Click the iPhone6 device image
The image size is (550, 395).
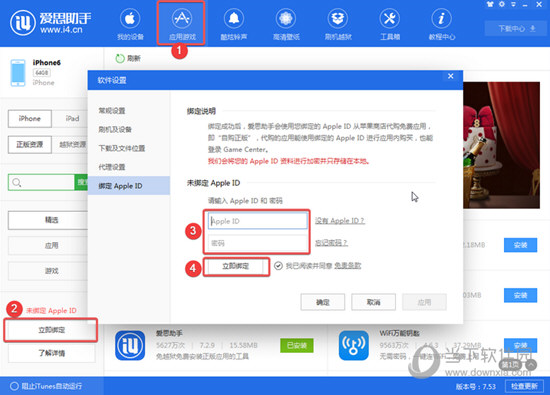(x=18, y=73)
